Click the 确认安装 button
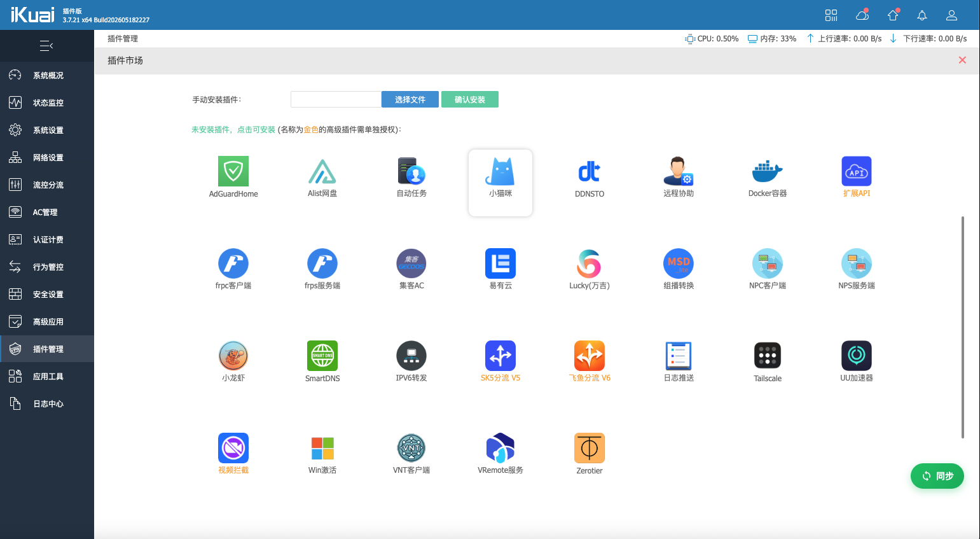The height and width of the screenshot is (539, 980). tap(470, 99)
